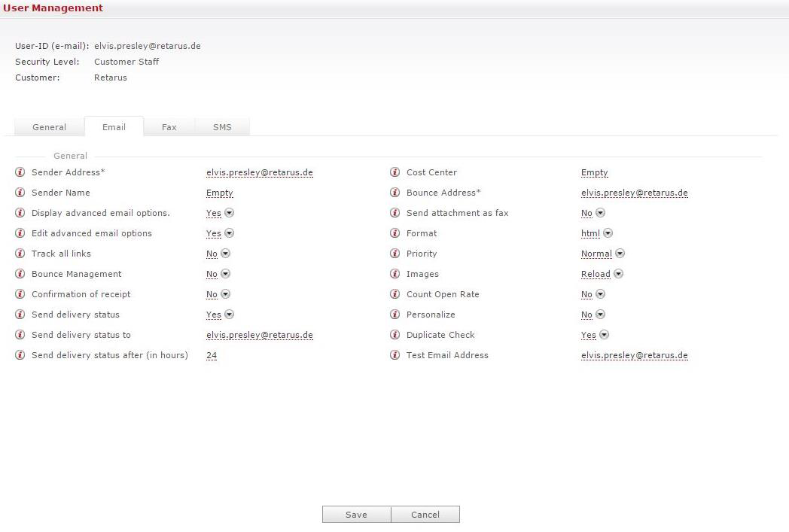This screenshot has height=532, width=789.
Task: Edit the delivery status hours value 24
Action: pyautogui.click(x=212, y=355)
